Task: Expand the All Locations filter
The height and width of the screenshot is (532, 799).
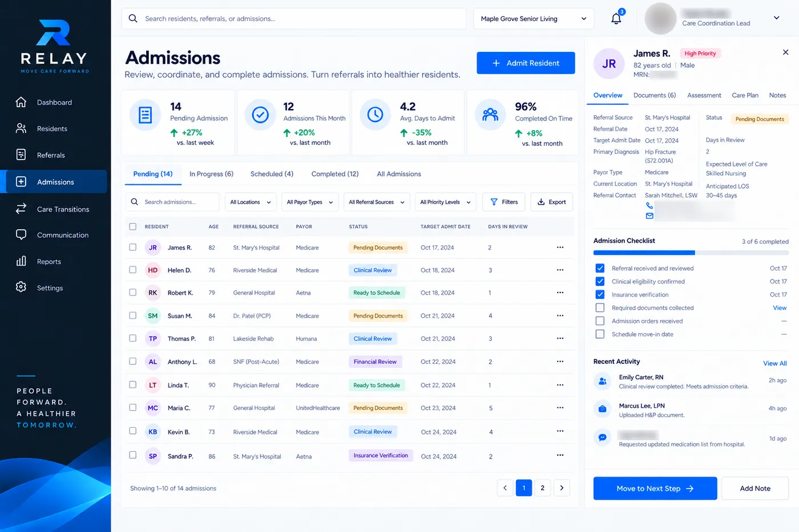Action: [x=251, y=202]
